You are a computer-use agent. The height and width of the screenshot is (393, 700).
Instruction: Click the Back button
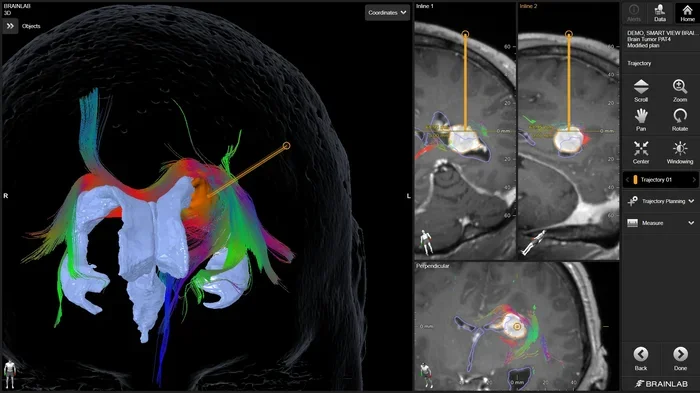[x=641, y=359]
